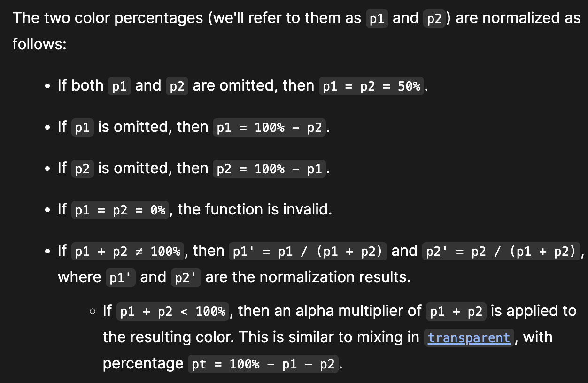Click the 'p1 + p2 < 100%' code snippet
The height and width of the screenshot is (383, 588).
173,312
